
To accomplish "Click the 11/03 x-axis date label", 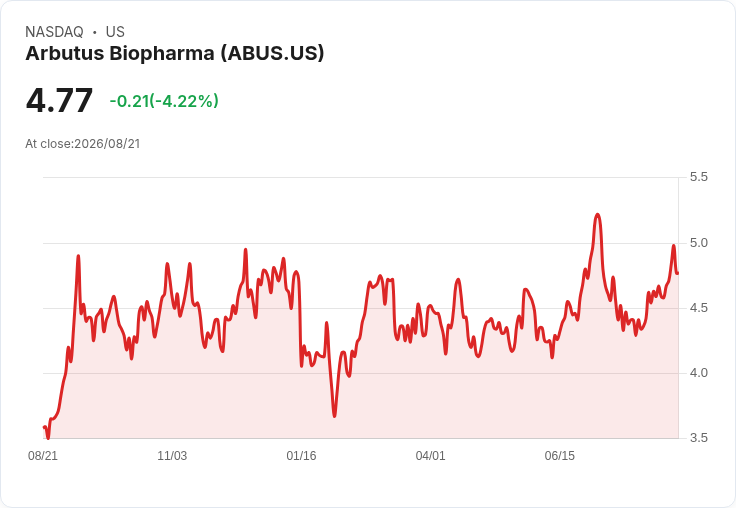I will pyautogui.click(x=172, y=456).
